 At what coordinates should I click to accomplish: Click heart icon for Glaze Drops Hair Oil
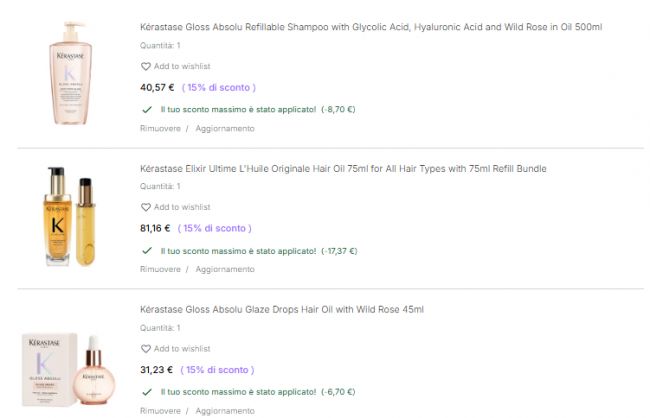(146, 348)
